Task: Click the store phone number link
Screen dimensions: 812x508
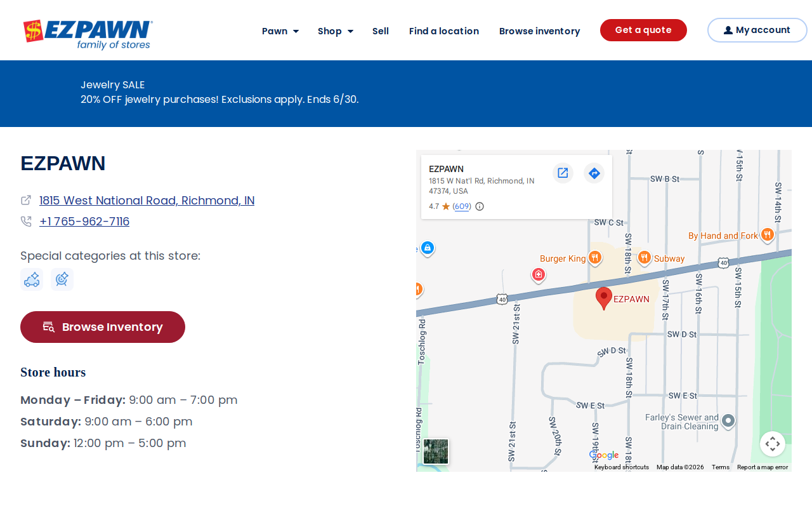Action: pyautogui.click(x=84, y=222)
